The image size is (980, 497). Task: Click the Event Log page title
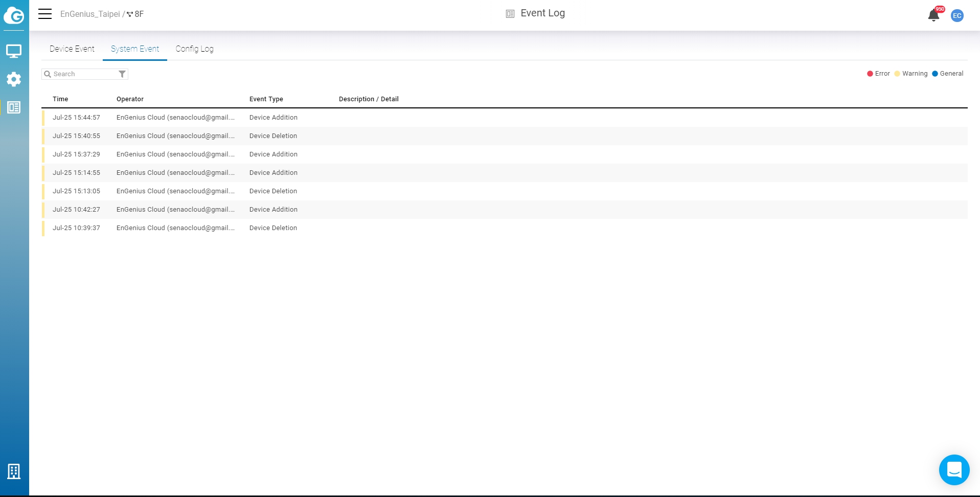[542, 13]
